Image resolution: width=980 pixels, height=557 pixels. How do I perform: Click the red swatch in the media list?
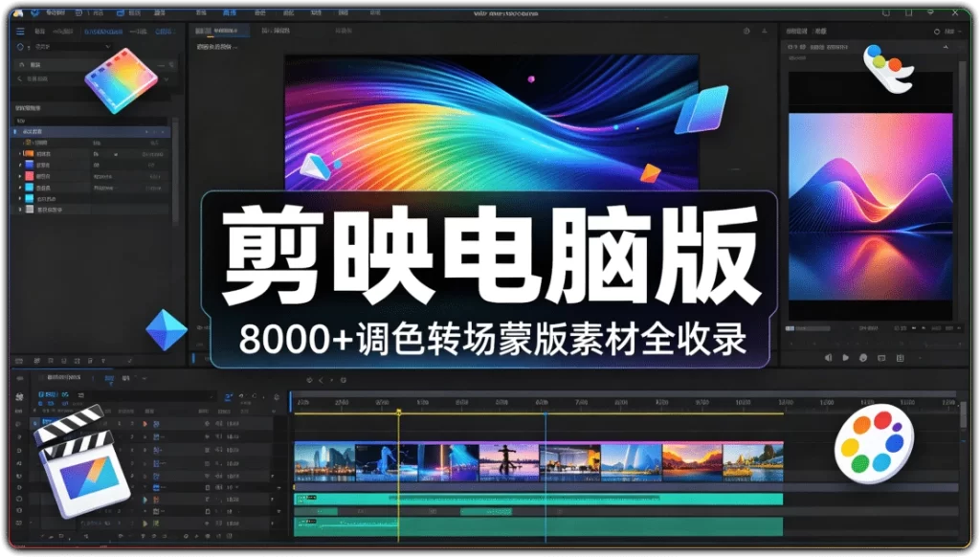(29, 176)
